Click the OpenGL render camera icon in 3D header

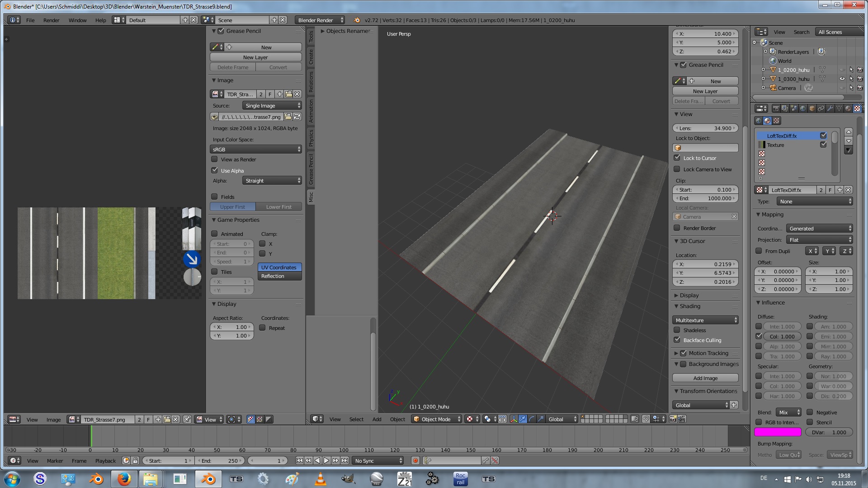(673, 419)
